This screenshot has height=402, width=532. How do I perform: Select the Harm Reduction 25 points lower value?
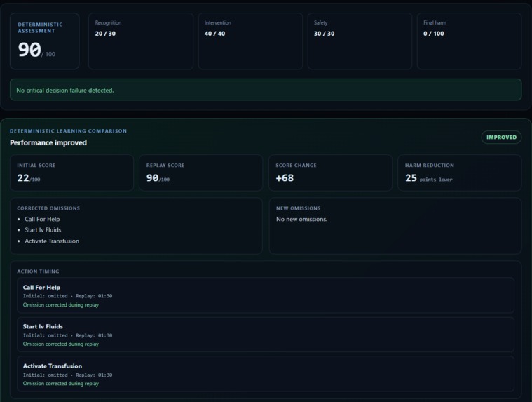(x=428, y=178)
